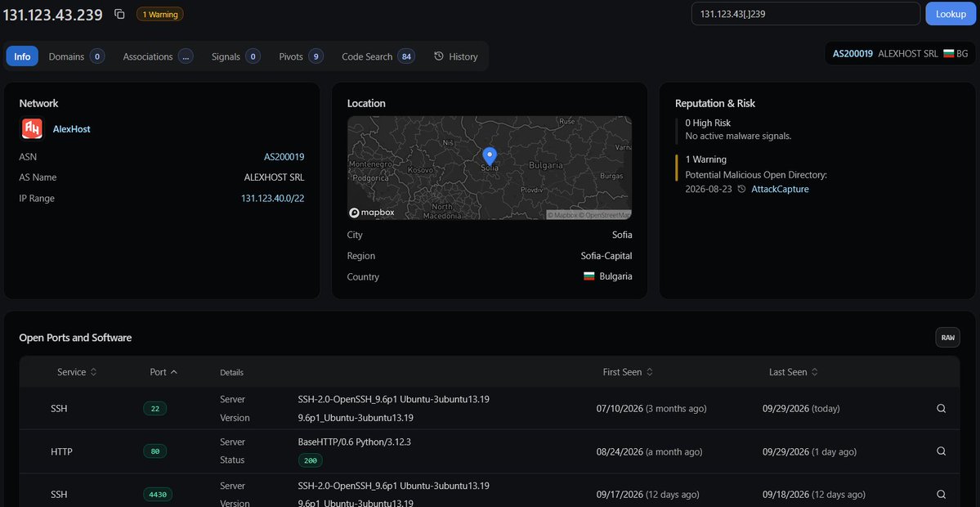Search the HTTP port 80 row magnifier
Screen dimensions: 980x507
tap(941, 451)
